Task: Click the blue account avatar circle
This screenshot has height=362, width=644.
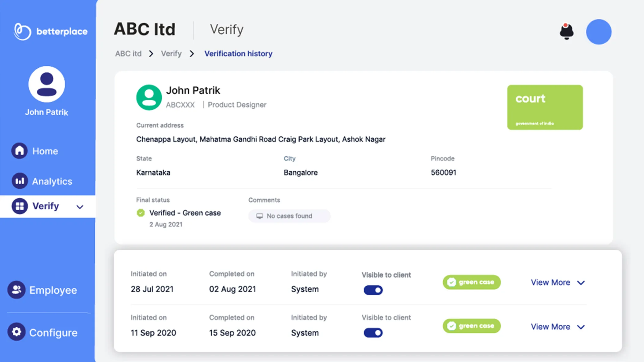Action: pos(598,32)
